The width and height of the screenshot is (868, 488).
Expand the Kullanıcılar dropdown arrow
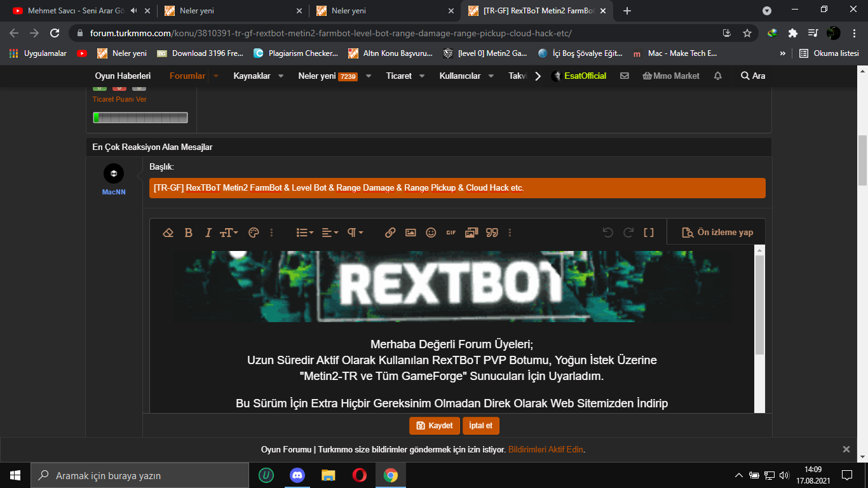491,76
